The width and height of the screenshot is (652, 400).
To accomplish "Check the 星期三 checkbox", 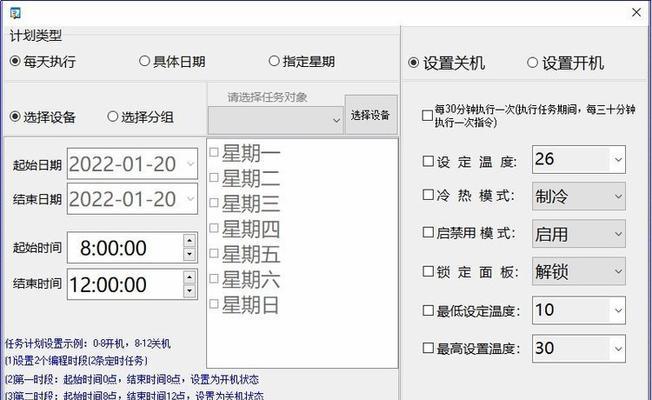I will click(214, 203).
